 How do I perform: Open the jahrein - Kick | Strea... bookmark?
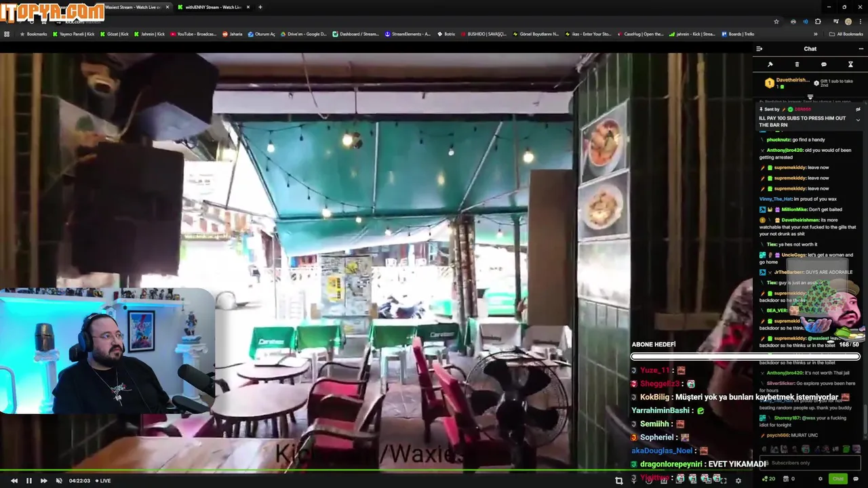click(x=692, y=34)
